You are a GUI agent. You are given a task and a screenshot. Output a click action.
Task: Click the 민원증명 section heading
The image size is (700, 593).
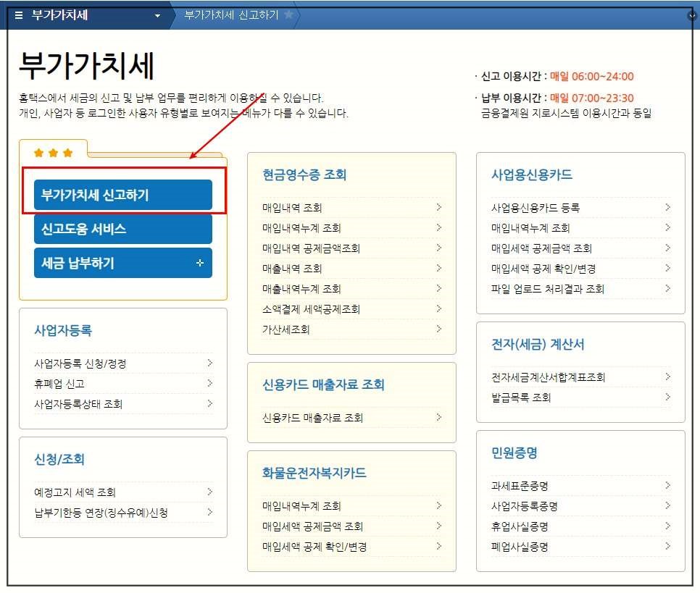[514, 453]
